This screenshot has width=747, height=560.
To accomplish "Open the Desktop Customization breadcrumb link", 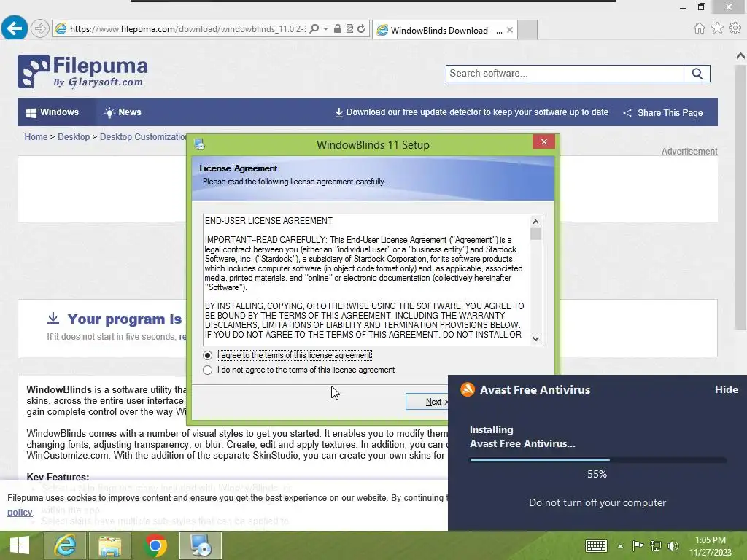I will pyautogui.click(x=143, y=136).
